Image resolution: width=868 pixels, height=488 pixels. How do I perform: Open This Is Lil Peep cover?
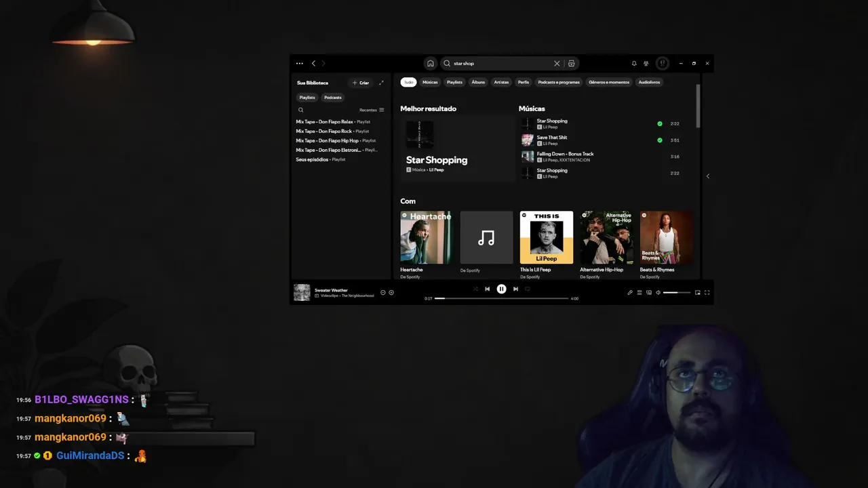pyautogui.click(x=547, y=237)
